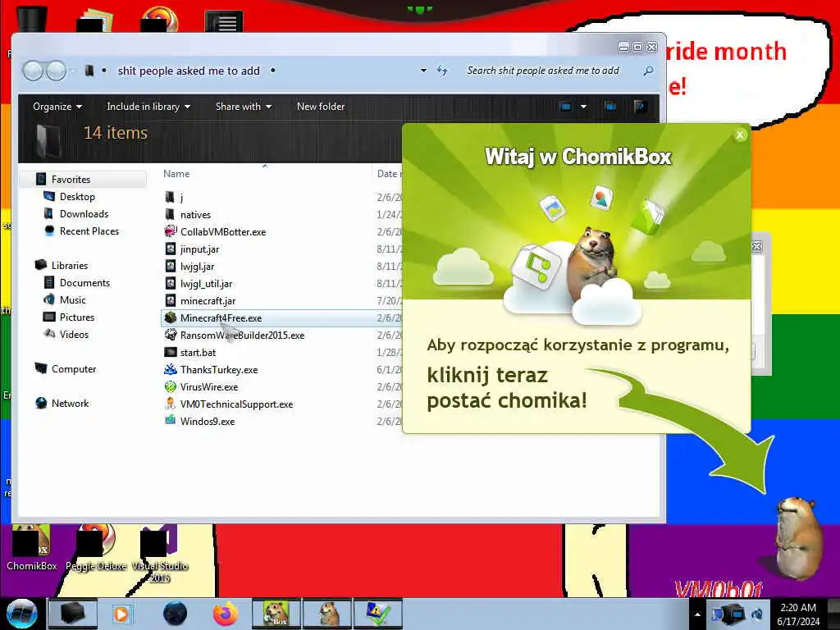Screen dimensions: 840x630
Task: Open Desktop in the navigation pane
Action: (x=77, y=197)
